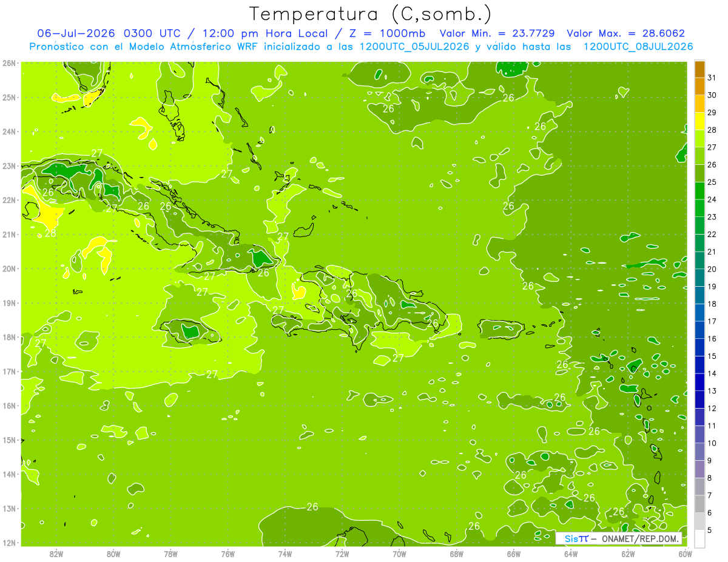Click the initialization time '1200UTC_05JUL2026'
The height and width of the screenshot is (562, 728).
[x=414, y=47]
